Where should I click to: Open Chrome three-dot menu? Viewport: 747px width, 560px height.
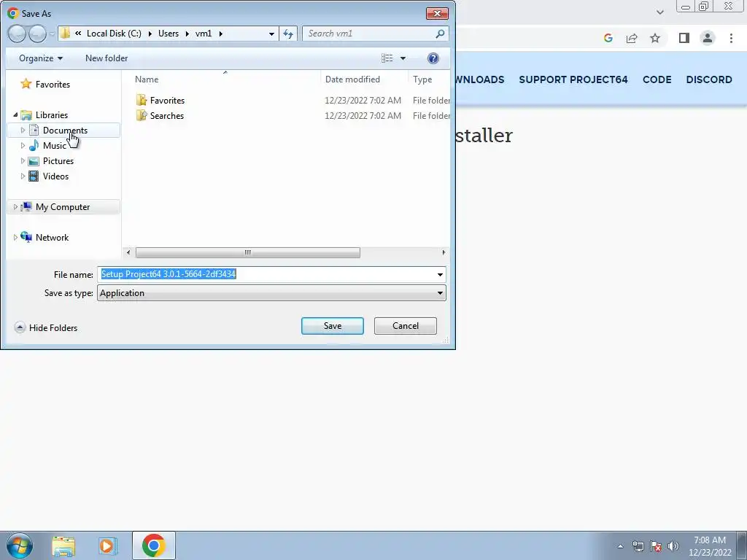[x=731, y=38]
